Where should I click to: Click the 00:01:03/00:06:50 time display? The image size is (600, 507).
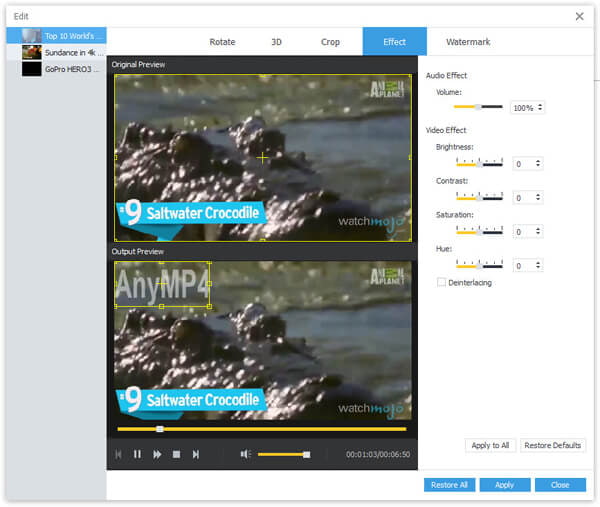[x=378, y=454]
